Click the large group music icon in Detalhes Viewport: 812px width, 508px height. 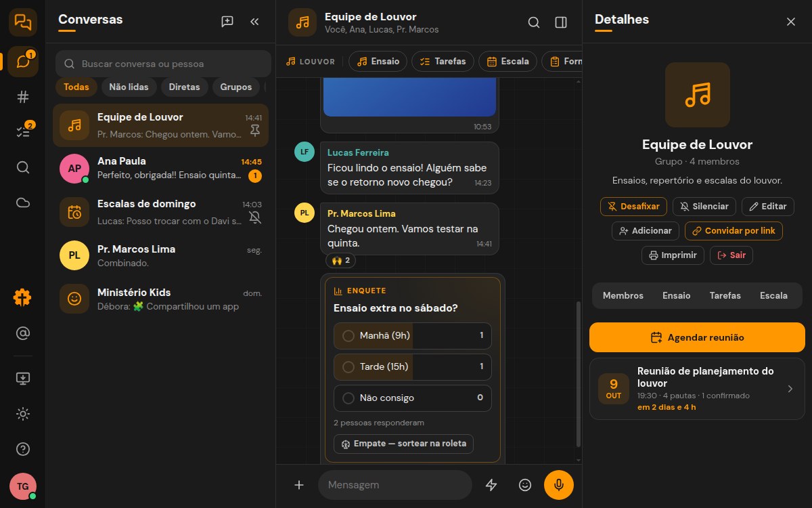point(697,95)
